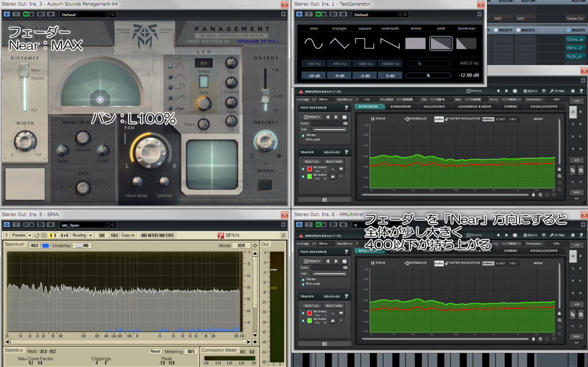
Task: Choose the LFO sawtooth shape in Panagement
Action: (x=171, y=98)
